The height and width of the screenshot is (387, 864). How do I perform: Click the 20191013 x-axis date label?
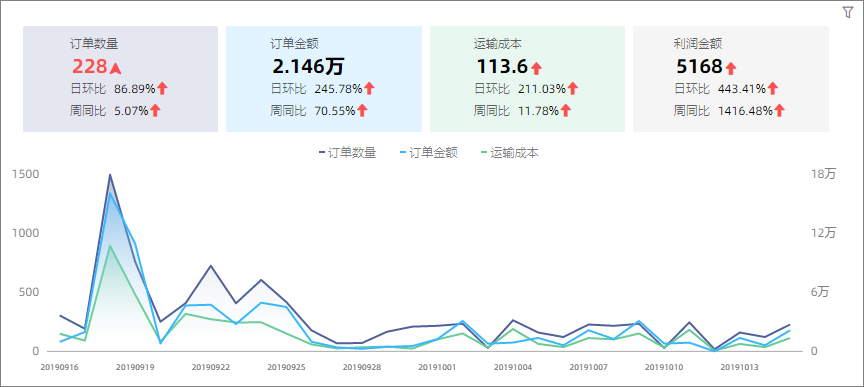[x=739, y=367]
